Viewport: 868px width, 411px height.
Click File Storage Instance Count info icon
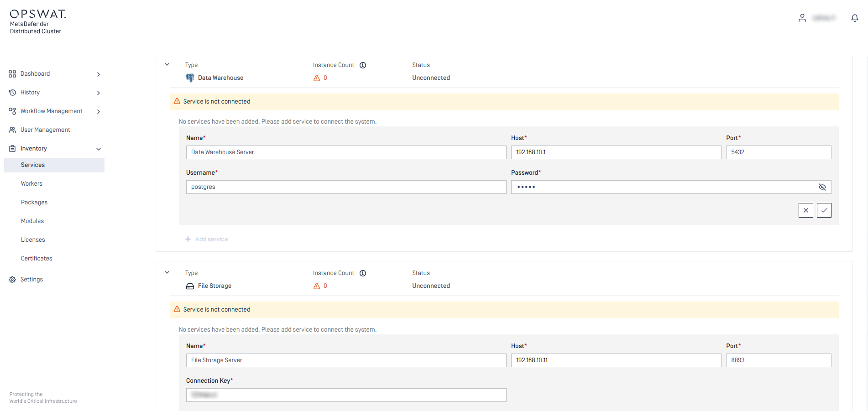(363, 273)
